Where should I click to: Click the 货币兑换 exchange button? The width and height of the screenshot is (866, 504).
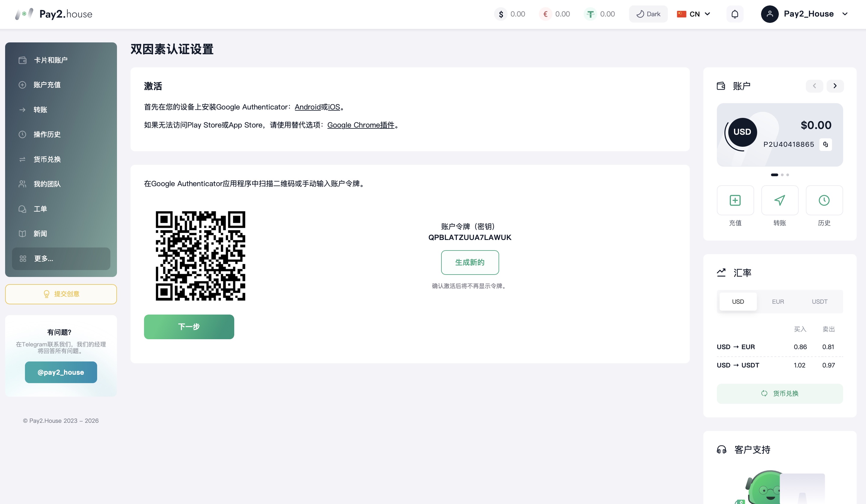pyautogui.click(x=780, y=394)
